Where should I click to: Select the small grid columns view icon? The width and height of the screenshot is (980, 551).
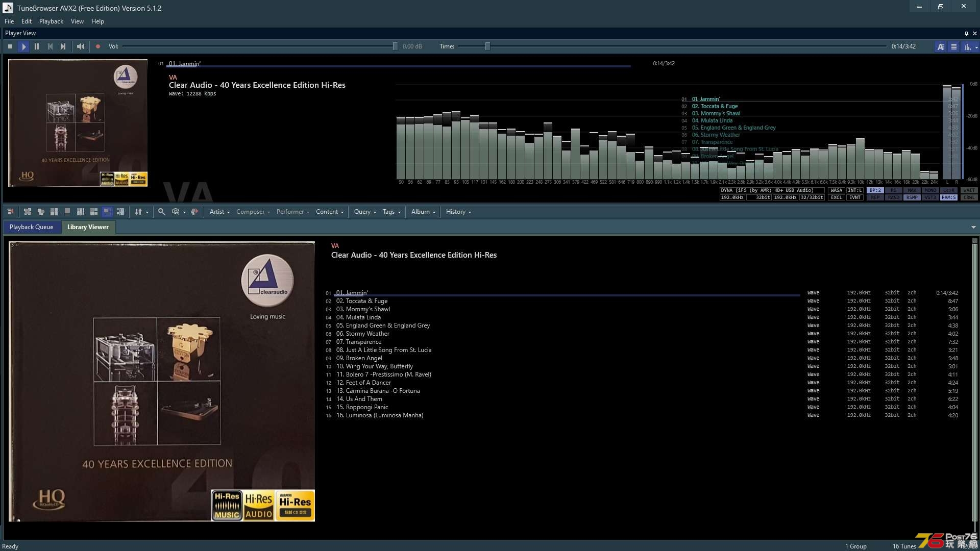point(81,212)
